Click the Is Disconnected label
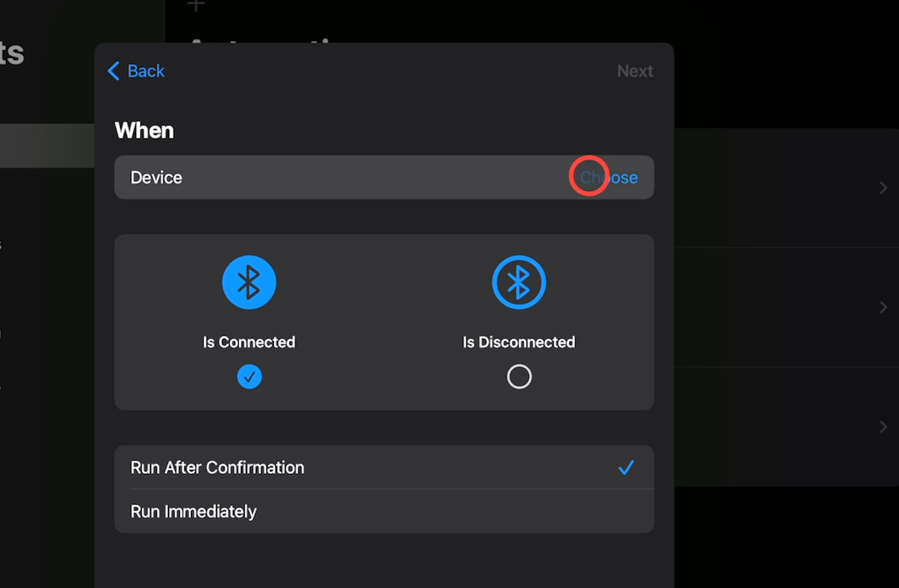 click(x=519, y=342)
